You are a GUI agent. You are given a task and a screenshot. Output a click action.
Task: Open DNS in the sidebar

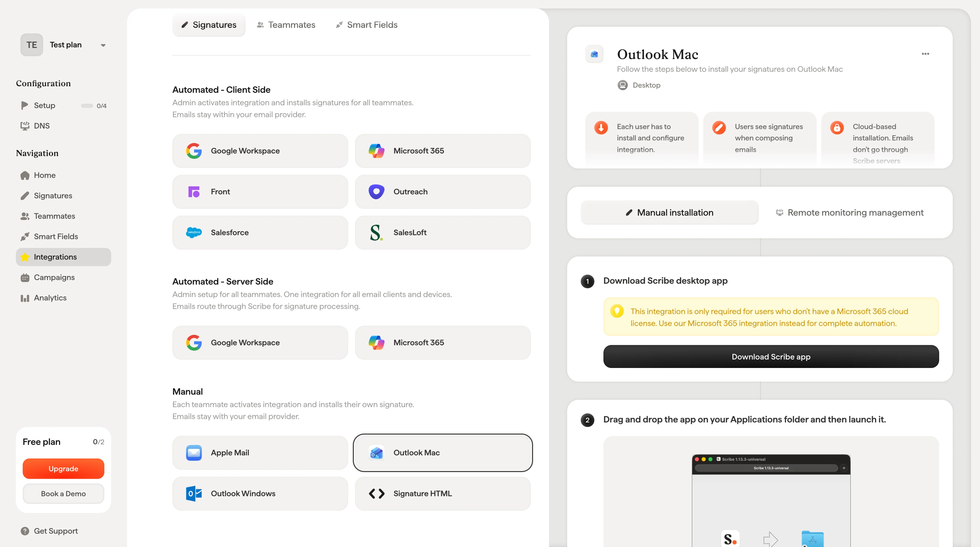(64, 126)
